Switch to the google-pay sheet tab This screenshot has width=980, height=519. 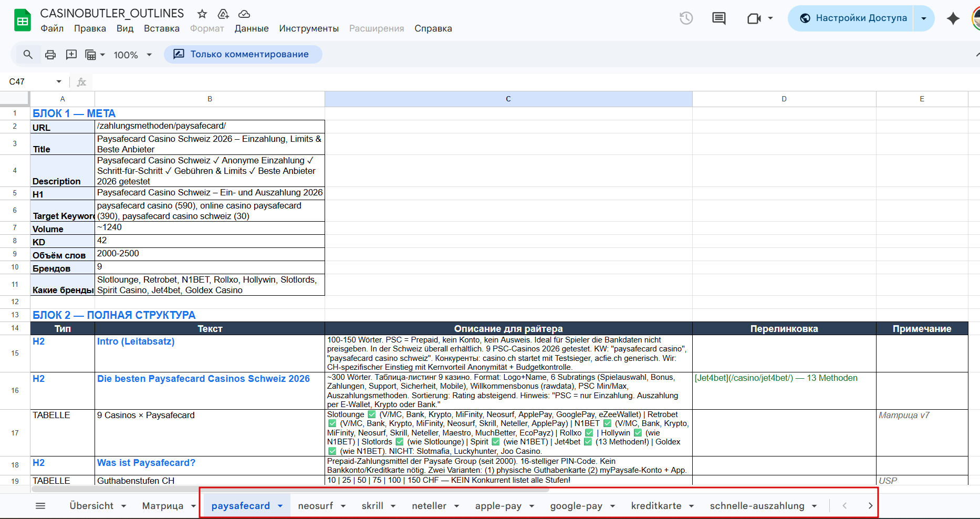(576, 506)
